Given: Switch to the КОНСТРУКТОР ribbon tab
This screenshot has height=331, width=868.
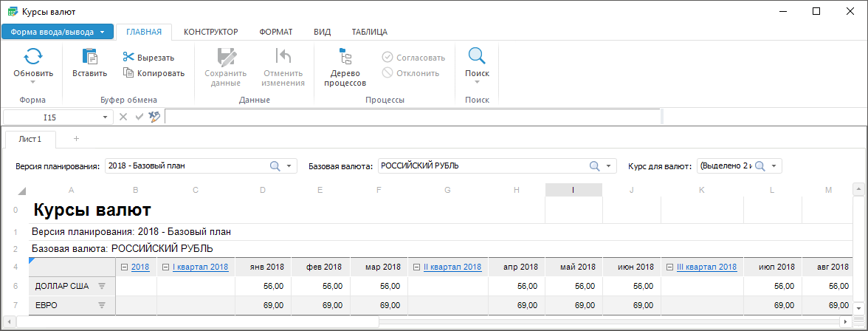Looking at the screenshot, I should click(210, 32).
